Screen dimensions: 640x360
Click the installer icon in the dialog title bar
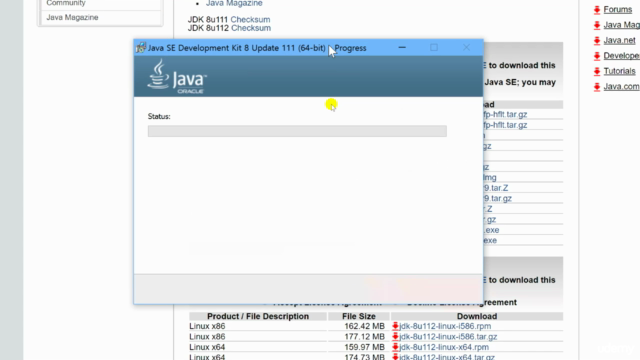pyautogui.click(x=141, y=48)
